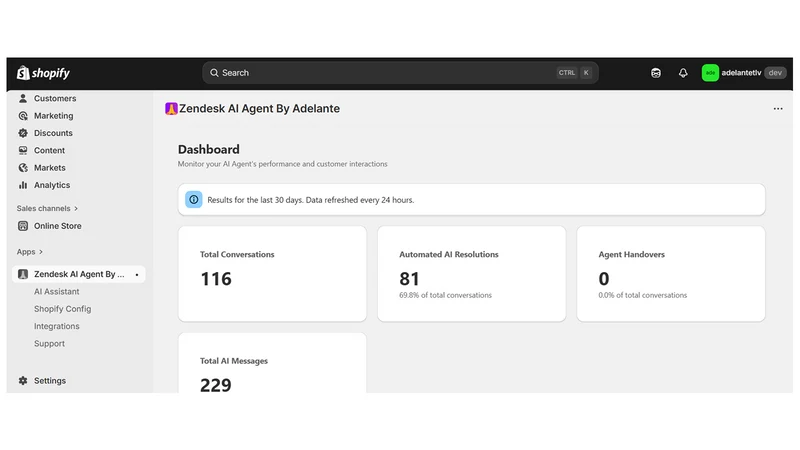The width and height of the screenshot is (800, 450).
Task: Click the Total AI Messages card
Action: 272,363
